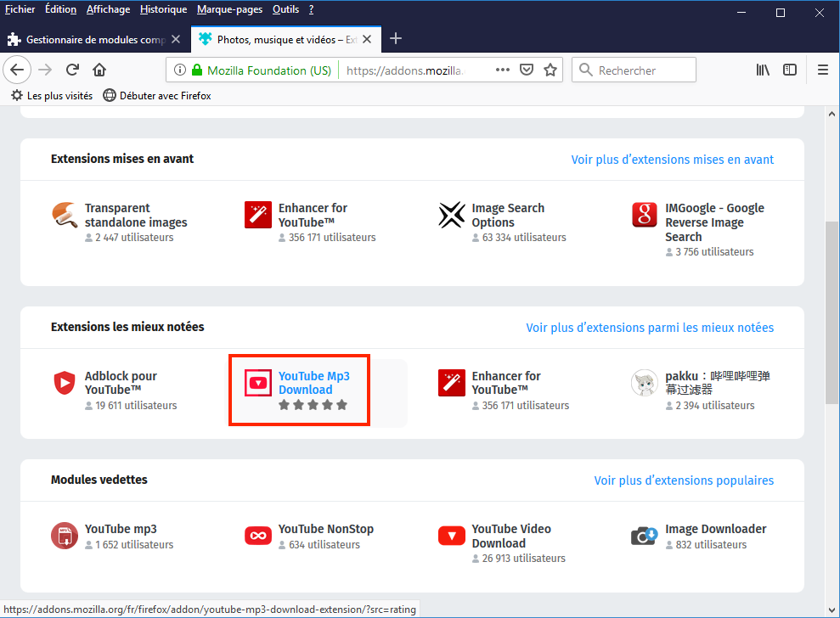This screenshot has width=840, height=618.
Task: Go back with the back arrow button
Action: tap(17, 70)
